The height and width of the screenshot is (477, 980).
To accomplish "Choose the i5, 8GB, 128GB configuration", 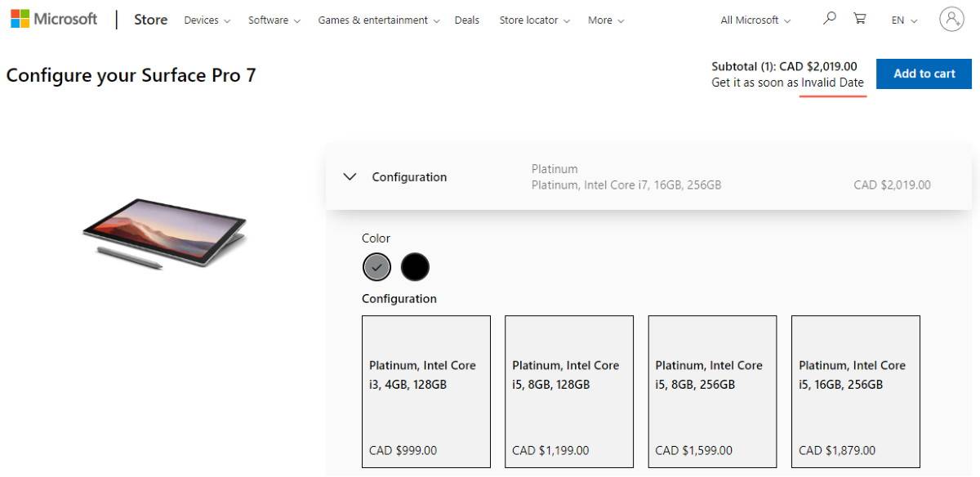I will pos(569,391).
